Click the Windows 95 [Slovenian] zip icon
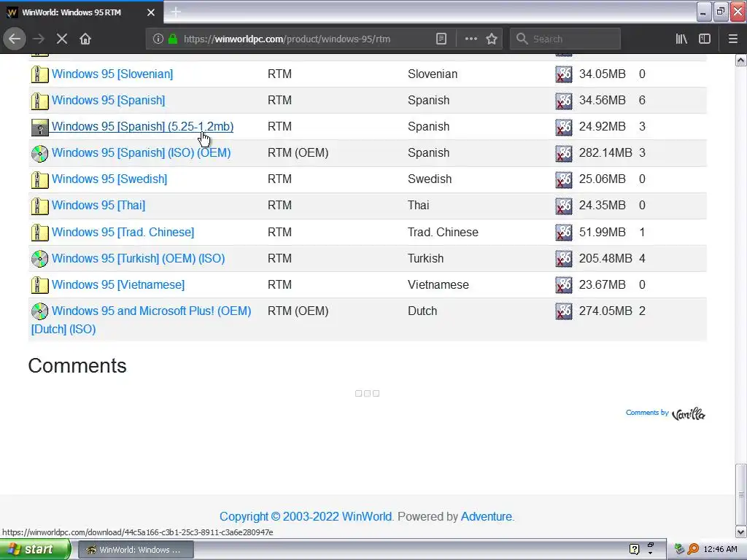This screenshot has width=747, height=560. pos(39,74)
